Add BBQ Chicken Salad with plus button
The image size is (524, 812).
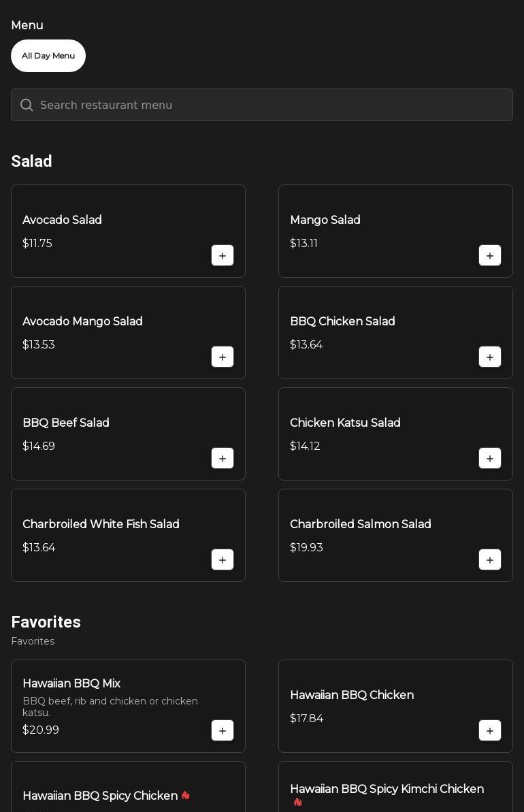(x=490, y=357)
